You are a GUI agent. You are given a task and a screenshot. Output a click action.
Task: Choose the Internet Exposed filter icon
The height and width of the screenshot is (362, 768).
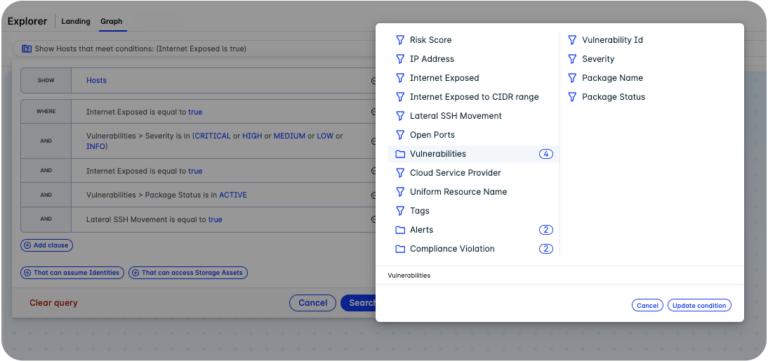click(x=400, y=78)
